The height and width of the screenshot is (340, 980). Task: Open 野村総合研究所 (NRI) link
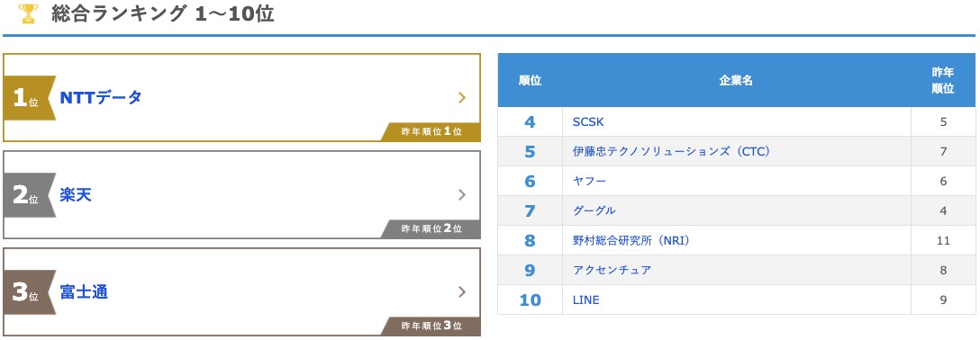coord(633,240)
